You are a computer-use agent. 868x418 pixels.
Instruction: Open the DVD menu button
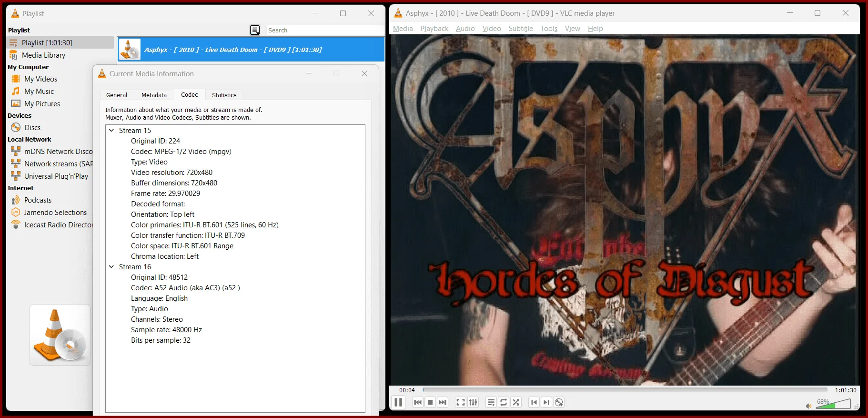559,402
